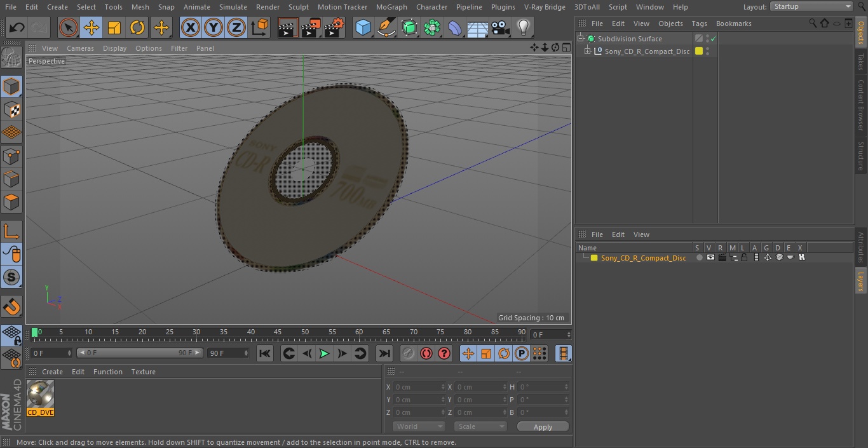The height and width of the screenshot is (448, 868).
Task: Open Material manager Texture menu
Action: pos(144,372)
